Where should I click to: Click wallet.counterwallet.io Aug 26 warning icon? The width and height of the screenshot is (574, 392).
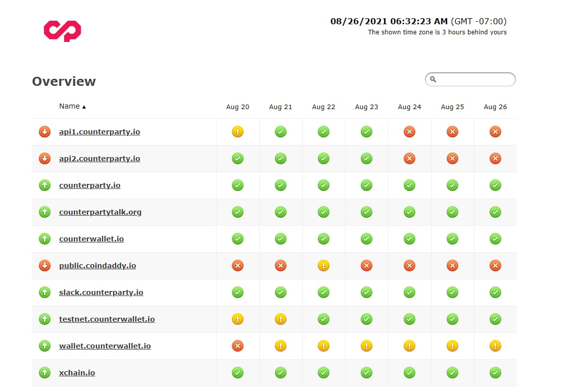click(x=495, y=346)
